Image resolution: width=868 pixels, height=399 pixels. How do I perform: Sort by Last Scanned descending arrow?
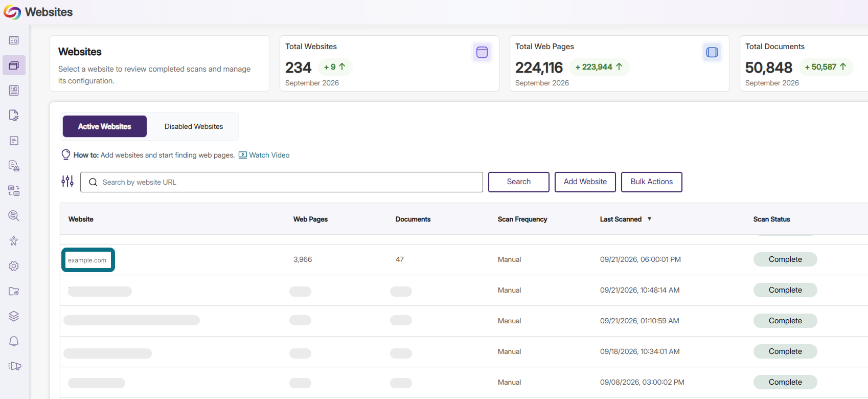pyautogui.click(x=650, y=219)
